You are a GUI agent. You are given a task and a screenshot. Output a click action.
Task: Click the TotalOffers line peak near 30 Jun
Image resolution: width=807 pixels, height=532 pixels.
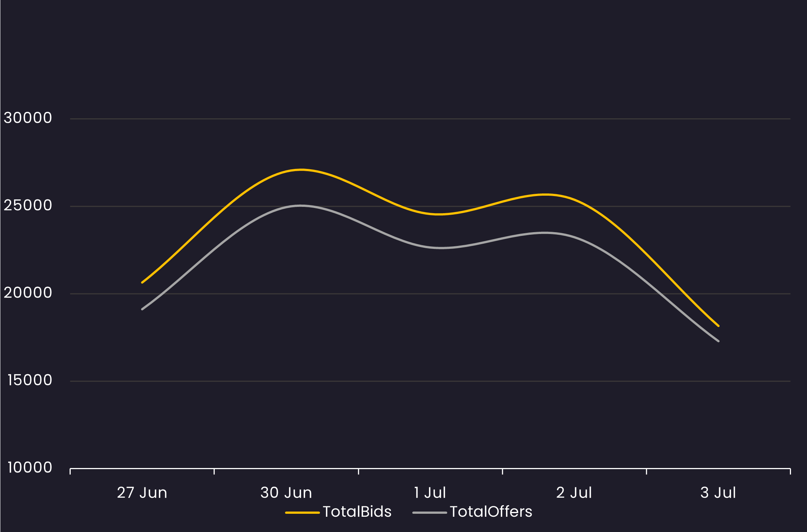(300, 205)
